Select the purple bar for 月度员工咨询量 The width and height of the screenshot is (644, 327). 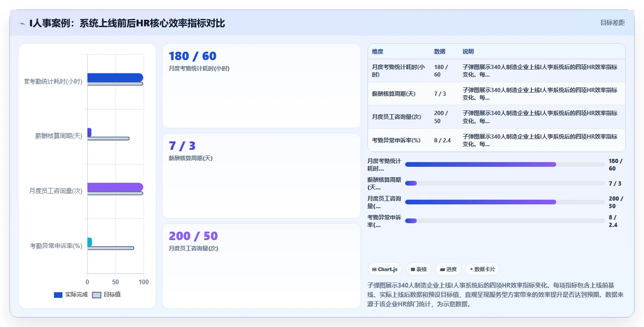[x=115, y=187]
